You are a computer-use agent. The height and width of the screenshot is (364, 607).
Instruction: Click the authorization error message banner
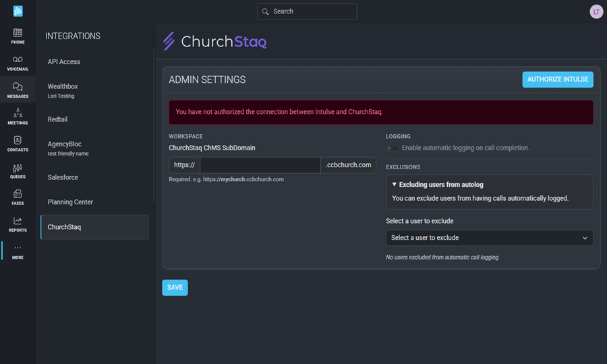pyautogui.click(x=381, y=112)
